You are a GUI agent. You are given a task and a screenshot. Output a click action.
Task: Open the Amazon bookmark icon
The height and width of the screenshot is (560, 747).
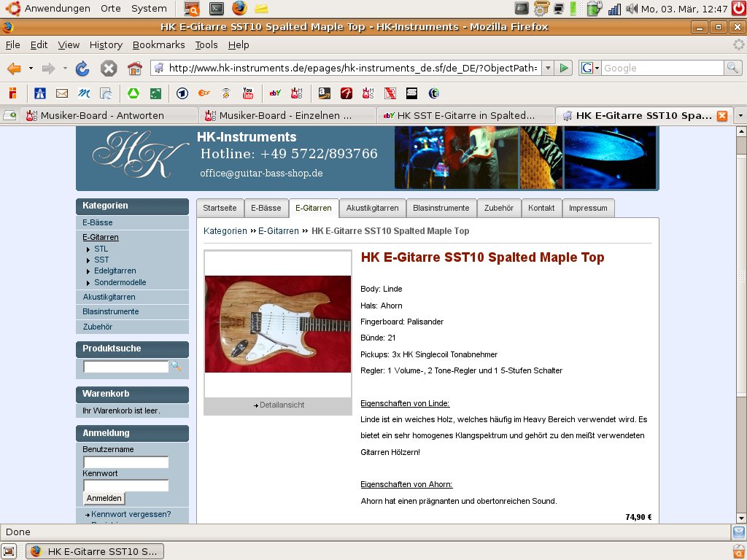(324, 93)
